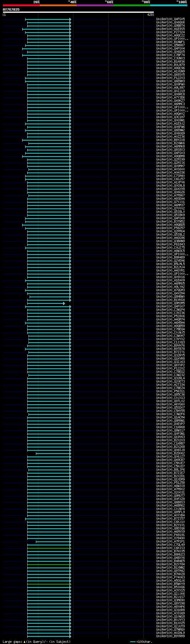Click the =100char. scale legend
190x644 pixels.
[141, 642]
